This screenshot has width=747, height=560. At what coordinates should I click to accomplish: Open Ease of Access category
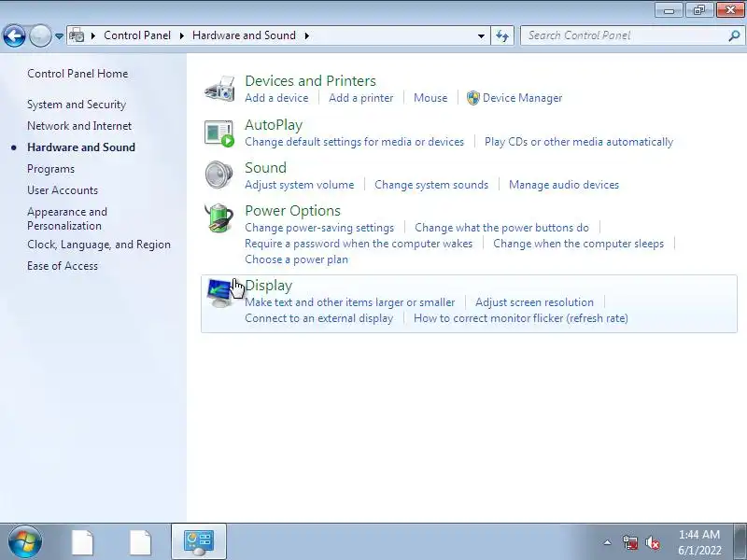pyautogui.click(x=63, y=266)
